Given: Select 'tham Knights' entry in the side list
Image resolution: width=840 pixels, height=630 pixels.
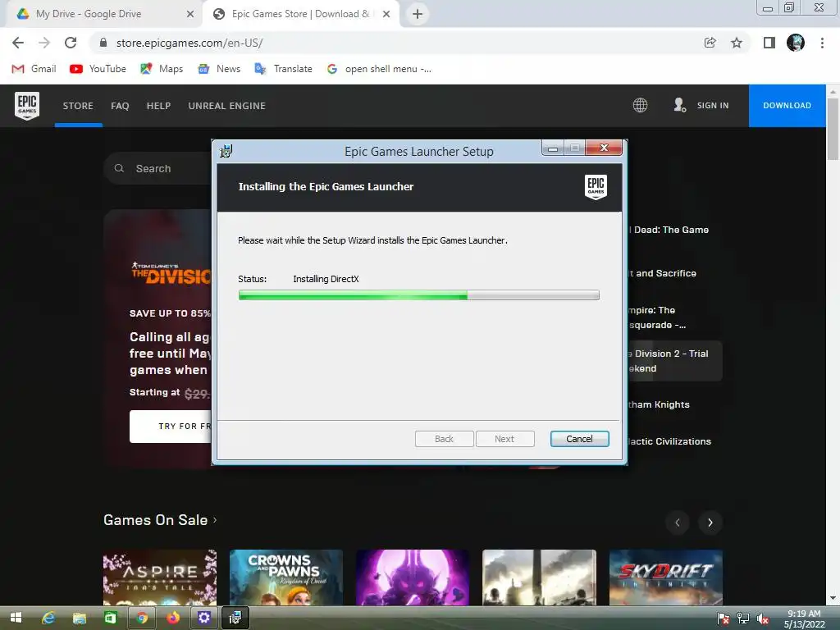Looking at the screenshot, I should (x=659, y=404).
